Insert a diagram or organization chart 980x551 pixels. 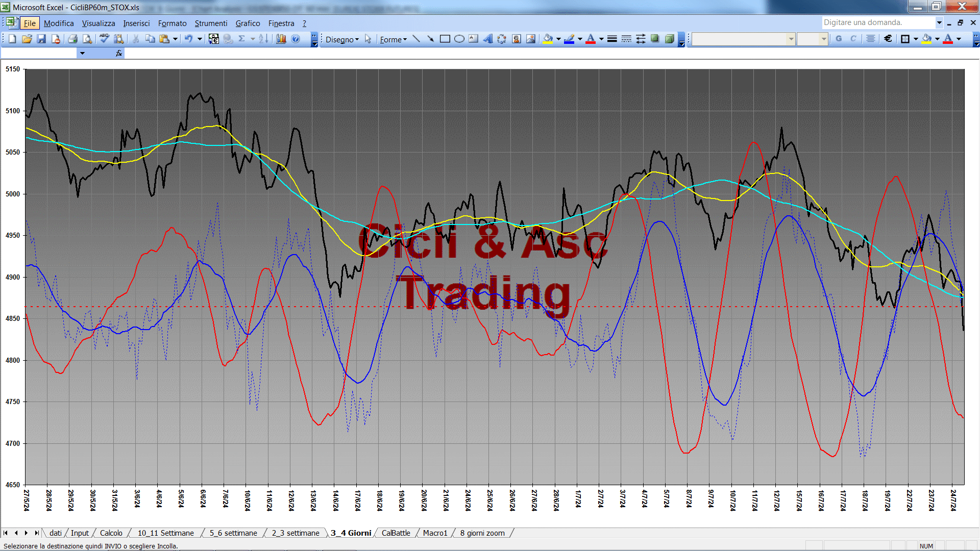pos(502,39)
